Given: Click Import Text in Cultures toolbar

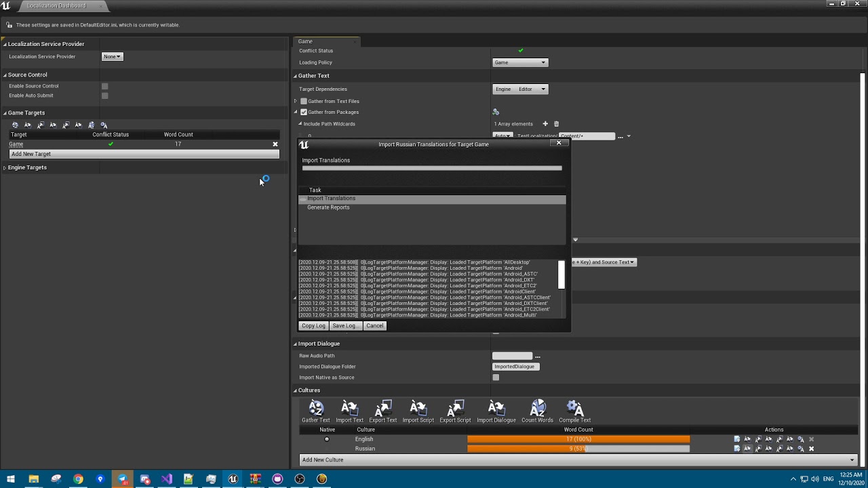Looking at the screenshot, I should pyautogui.click(x=349, y=411).
